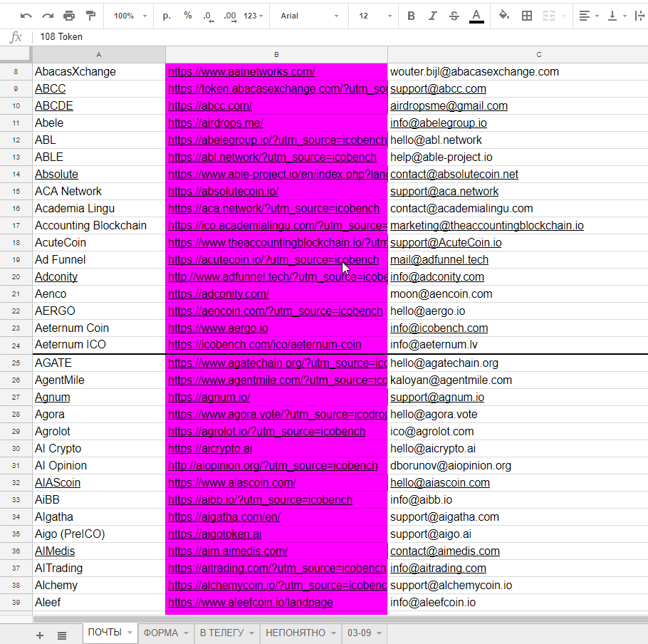This screenshot has width=648, height=644.
Task: Select column A header
Action: pos(99,55)
